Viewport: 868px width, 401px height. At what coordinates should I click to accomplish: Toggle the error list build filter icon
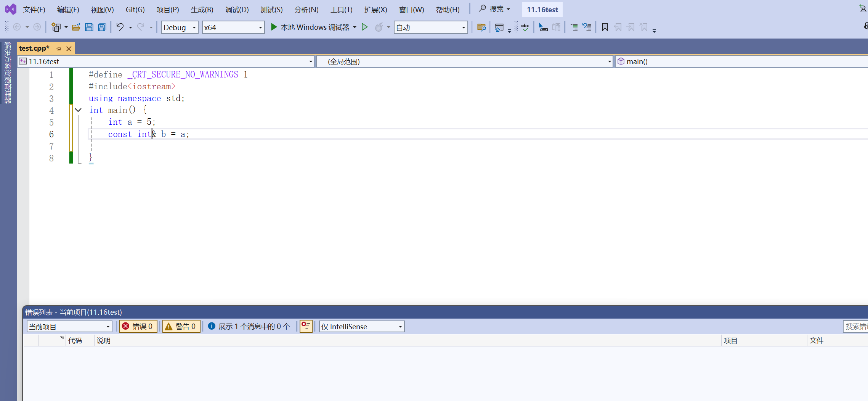point(306,326)
